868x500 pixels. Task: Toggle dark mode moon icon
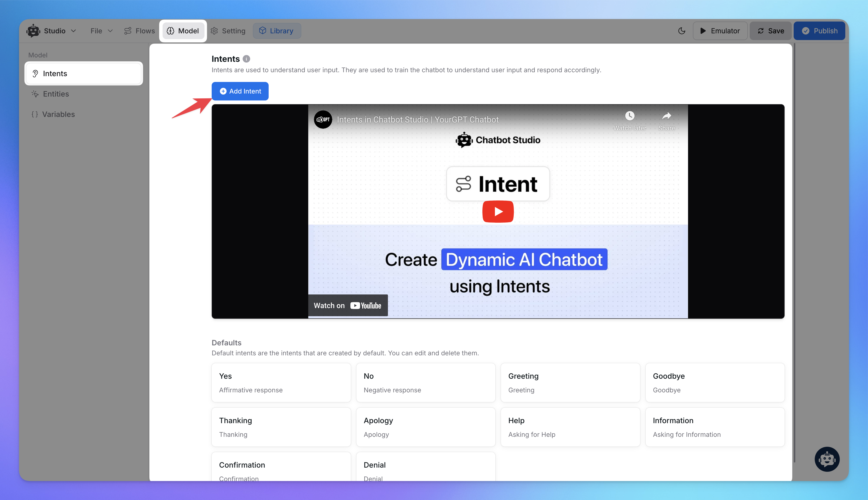[x=682, y=31]
